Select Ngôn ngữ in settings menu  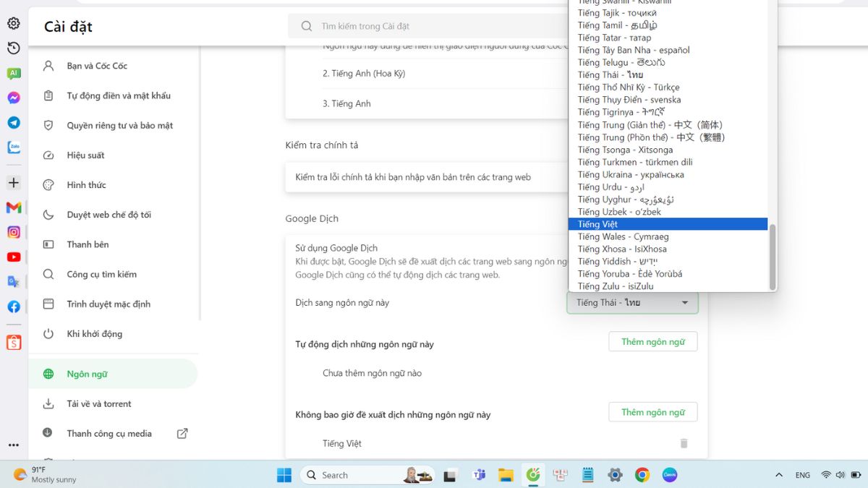[113, 374]
